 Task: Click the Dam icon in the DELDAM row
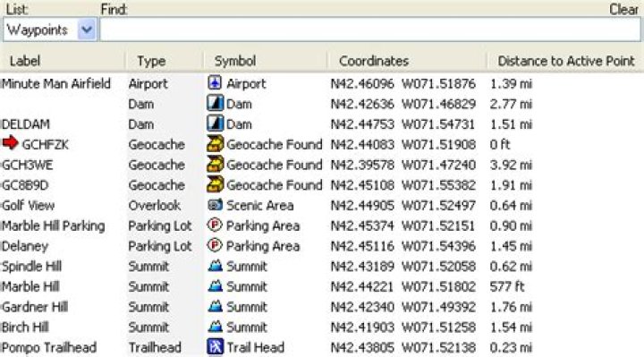click(215, 123)
